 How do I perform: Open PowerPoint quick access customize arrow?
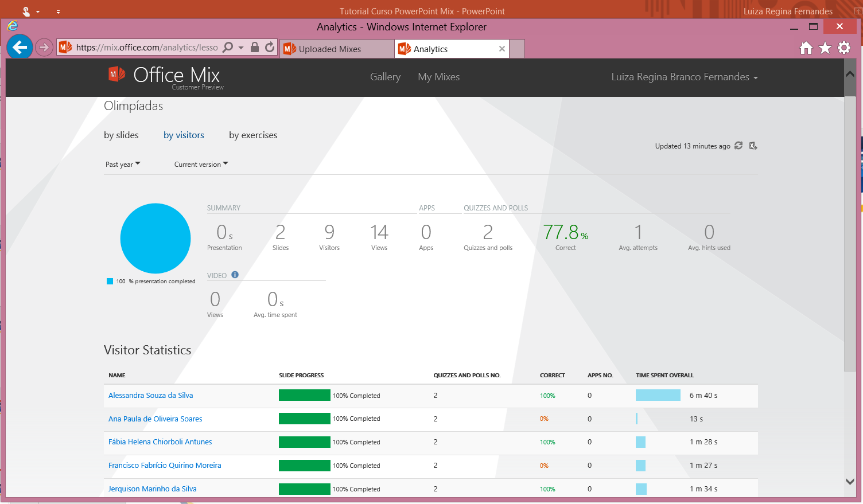[58, 11]
